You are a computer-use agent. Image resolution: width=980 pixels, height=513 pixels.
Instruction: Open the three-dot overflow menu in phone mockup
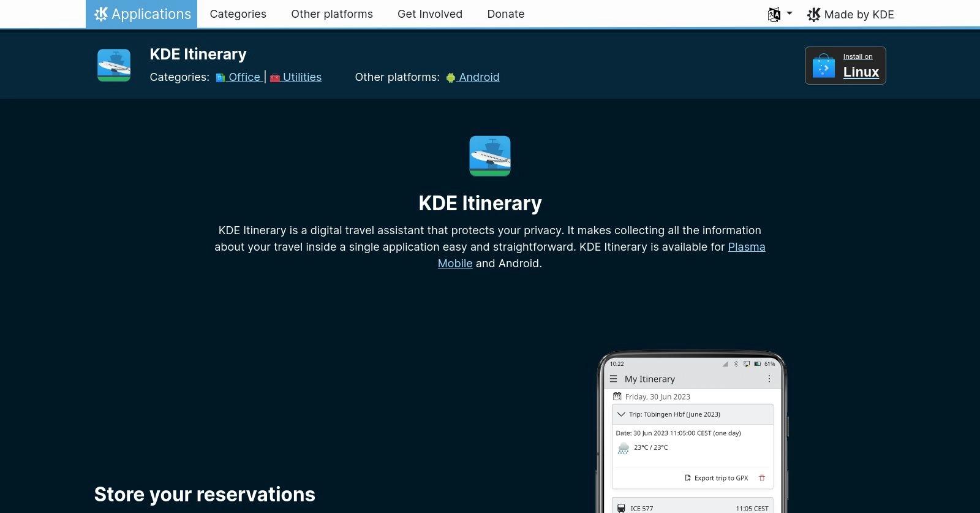coord(769,379)
